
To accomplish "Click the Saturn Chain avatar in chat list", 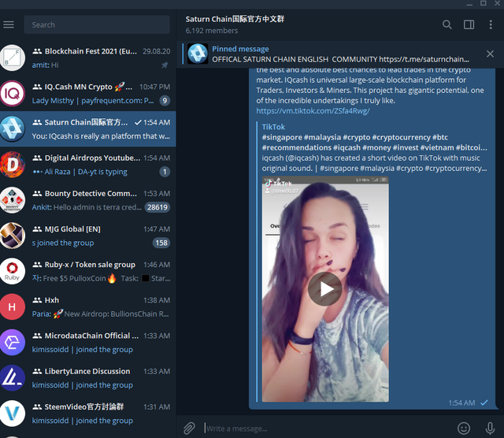I will [x=13, y=129].
